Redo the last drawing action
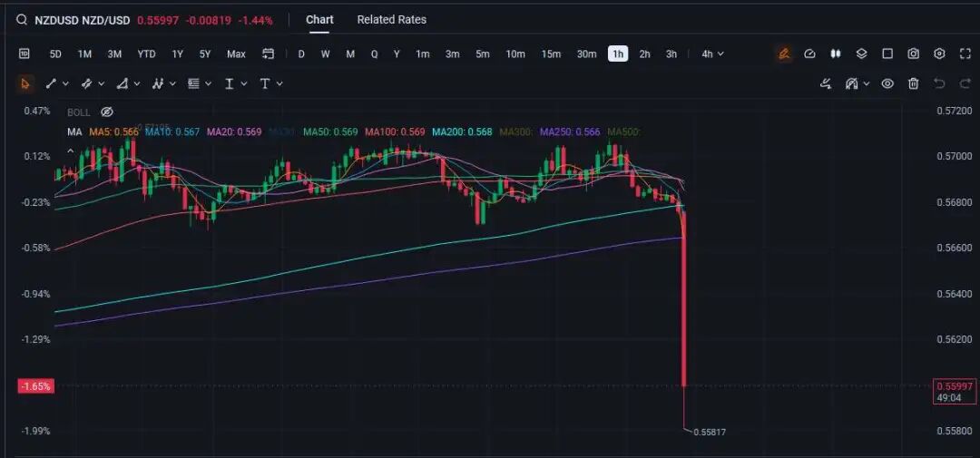This screenshot has width=980, height=458. (x=965, y=83)
